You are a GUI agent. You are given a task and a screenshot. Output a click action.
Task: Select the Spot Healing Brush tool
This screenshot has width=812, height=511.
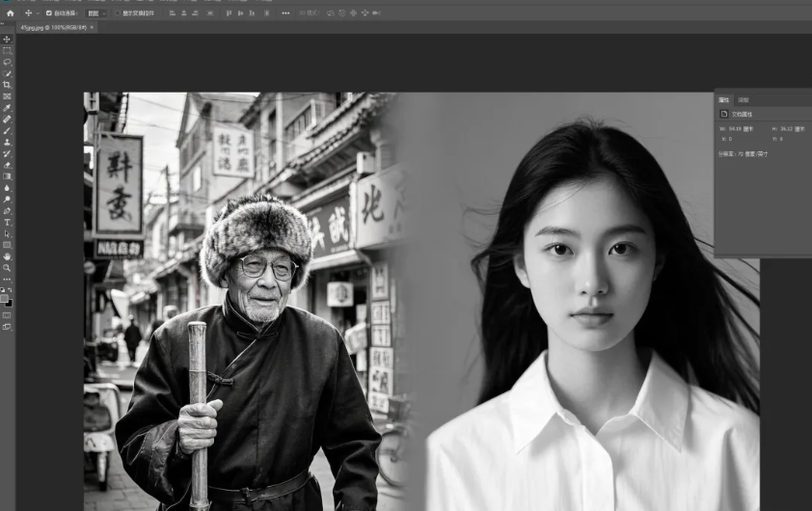pos(7,120)
